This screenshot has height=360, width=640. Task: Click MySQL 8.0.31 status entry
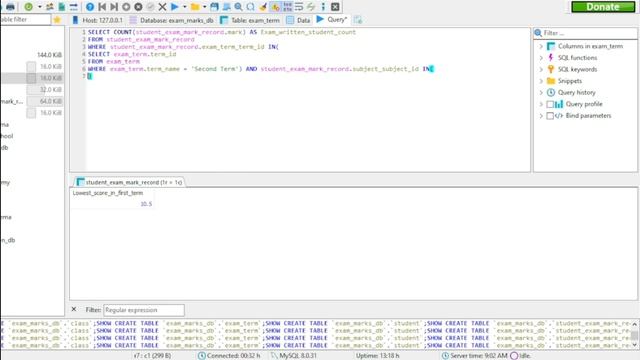tap(293, 356)
